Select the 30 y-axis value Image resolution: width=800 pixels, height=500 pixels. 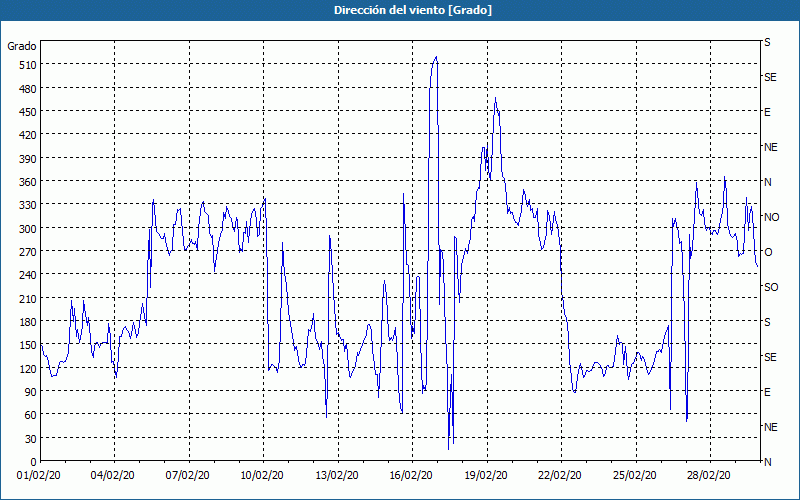(x=30, y=439)
